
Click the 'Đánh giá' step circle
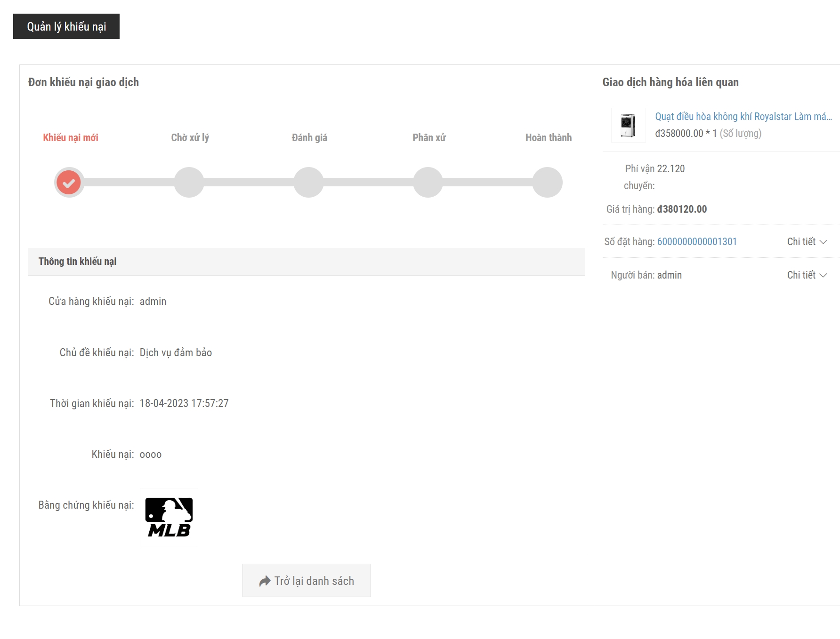[x=308, y=183]
